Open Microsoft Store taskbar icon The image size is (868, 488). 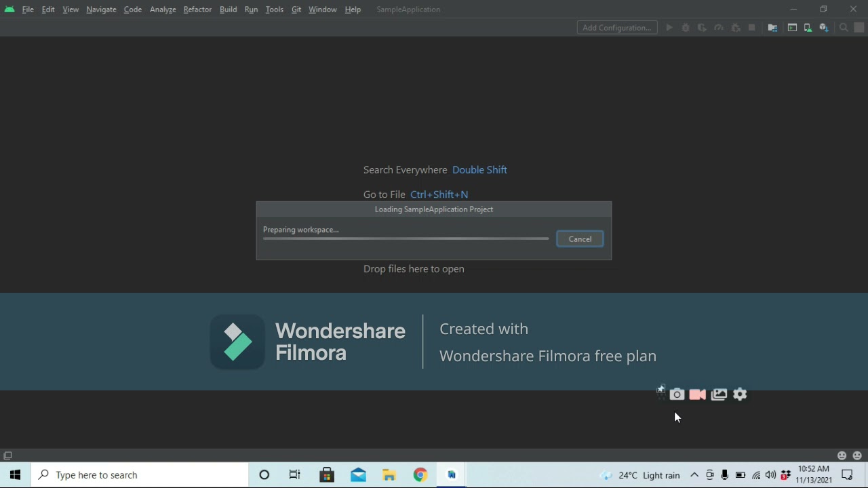pos(327,475)
